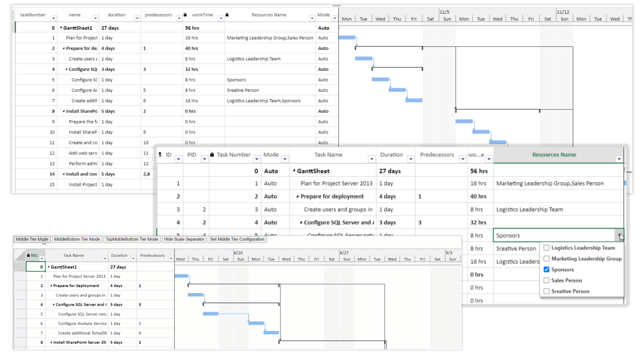The height and width of the screenshot is (353, 644).
Task: Open the wo...e column filter dropdown
Action: 489,159
